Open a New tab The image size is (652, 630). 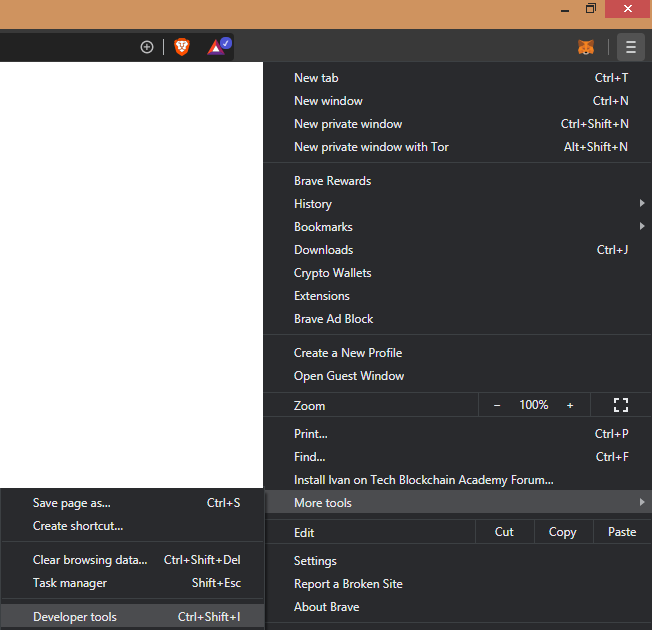click(457, 78)
